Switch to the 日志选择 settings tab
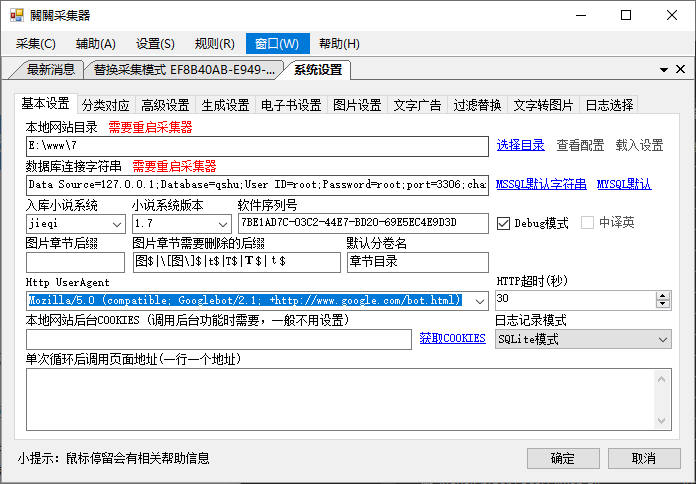The width and height of the screenshot is (696, 484). (x=609, y=105)
